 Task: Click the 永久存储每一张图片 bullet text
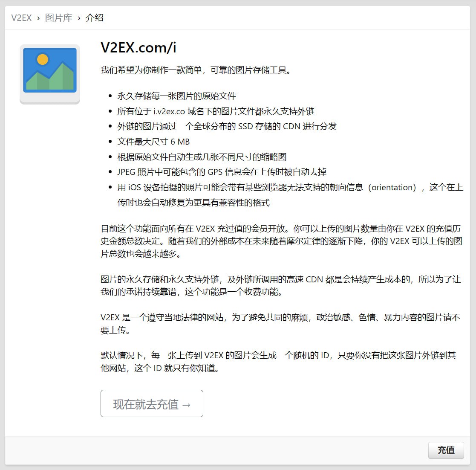point(176,96)
